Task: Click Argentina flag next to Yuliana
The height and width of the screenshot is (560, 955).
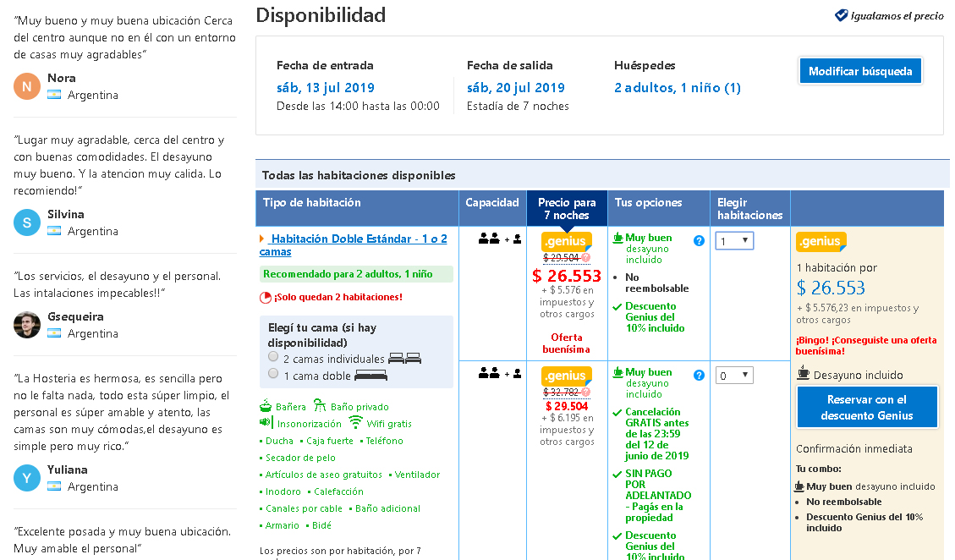Action: coord(54,486)
